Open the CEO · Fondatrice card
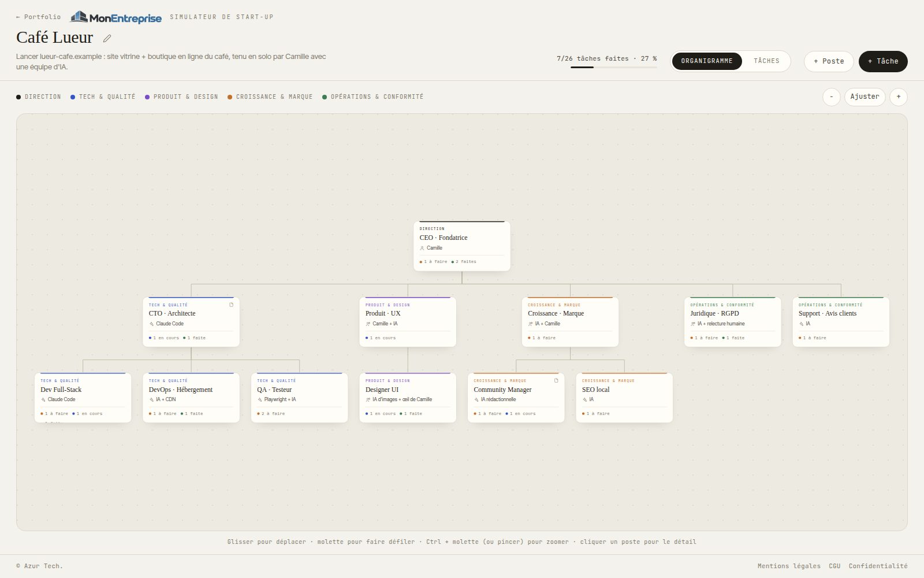 (x=462, y=246)
